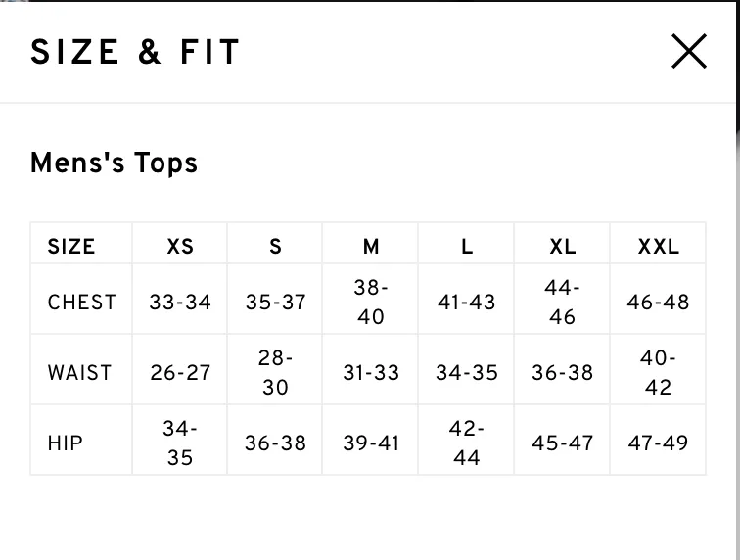Select the XL size column header
740x560 pixels.
pyautogui.click(x=562, y=246)
